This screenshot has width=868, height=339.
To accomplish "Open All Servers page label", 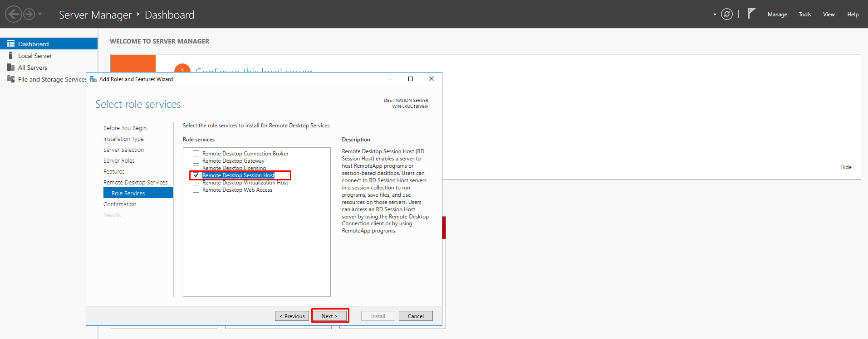I will [x=33, y=68].
